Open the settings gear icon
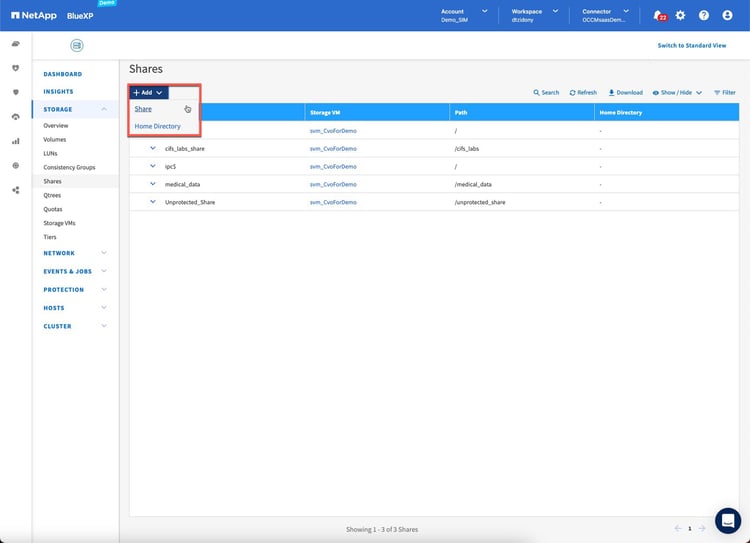The image size is (750, 543). [680, 15]
